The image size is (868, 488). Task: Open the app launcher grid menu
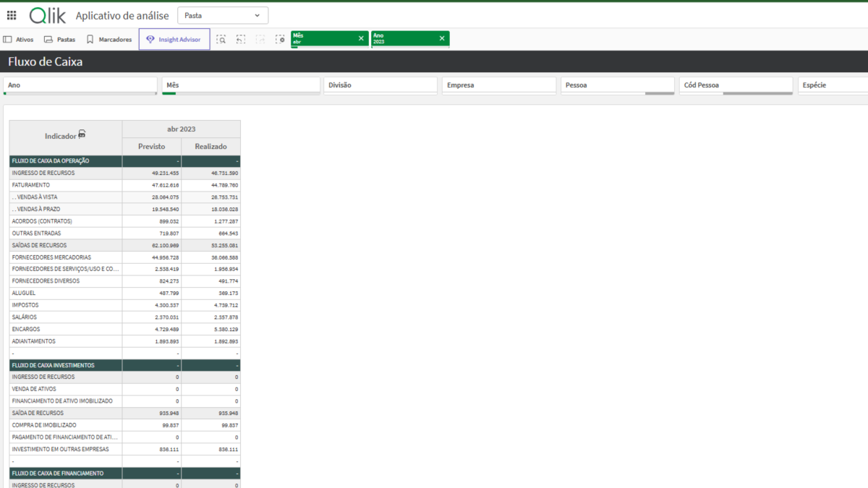click(x=12, y=15)
